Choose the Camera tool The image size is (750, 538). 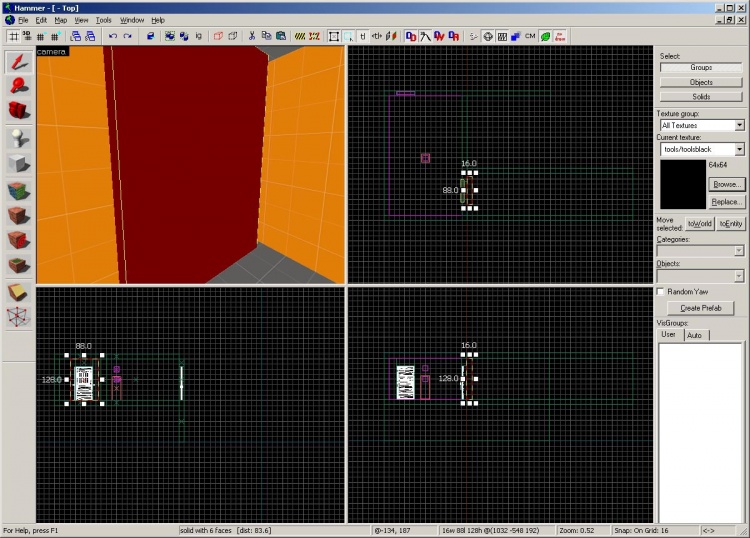coord(18,110)
